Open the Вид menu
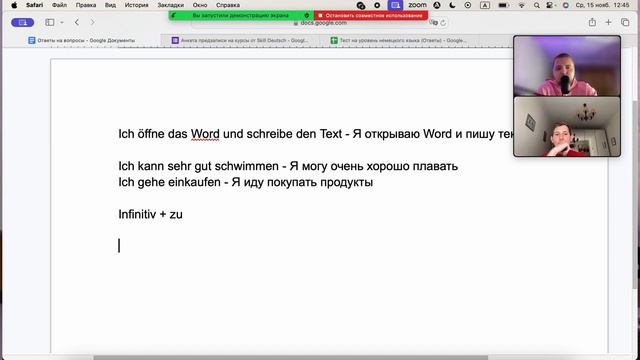Screen dimensions: 640x360 (x=110, y=5)
